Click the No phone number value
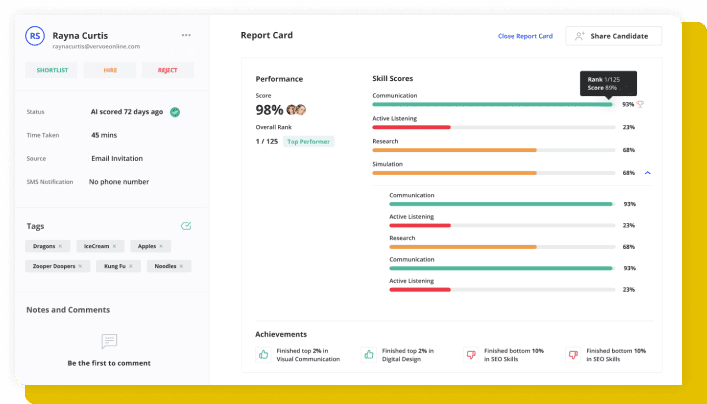This screenshot has width=707, height=404. coord(119,182)
